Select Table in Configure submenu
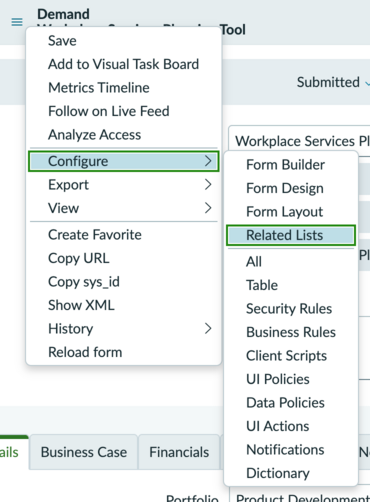This screenshot has height=502, width=370. click(291, 285)
